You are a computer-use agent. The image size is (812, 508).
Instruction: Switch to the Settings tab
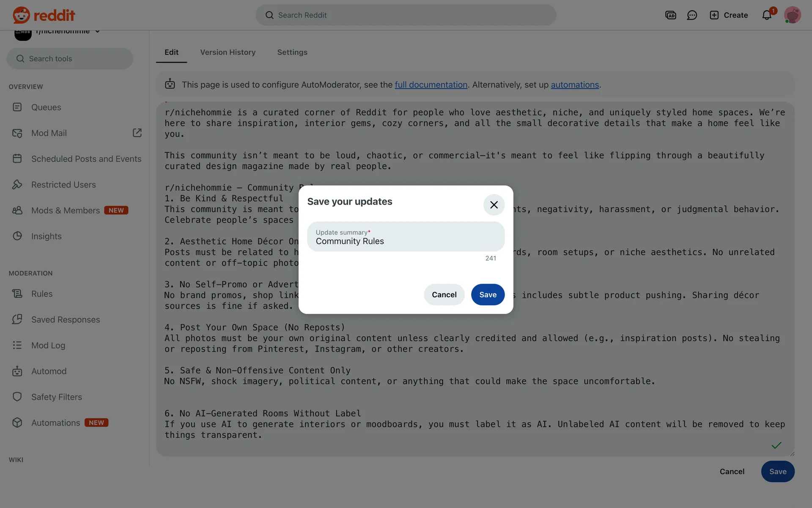point(292,52)
